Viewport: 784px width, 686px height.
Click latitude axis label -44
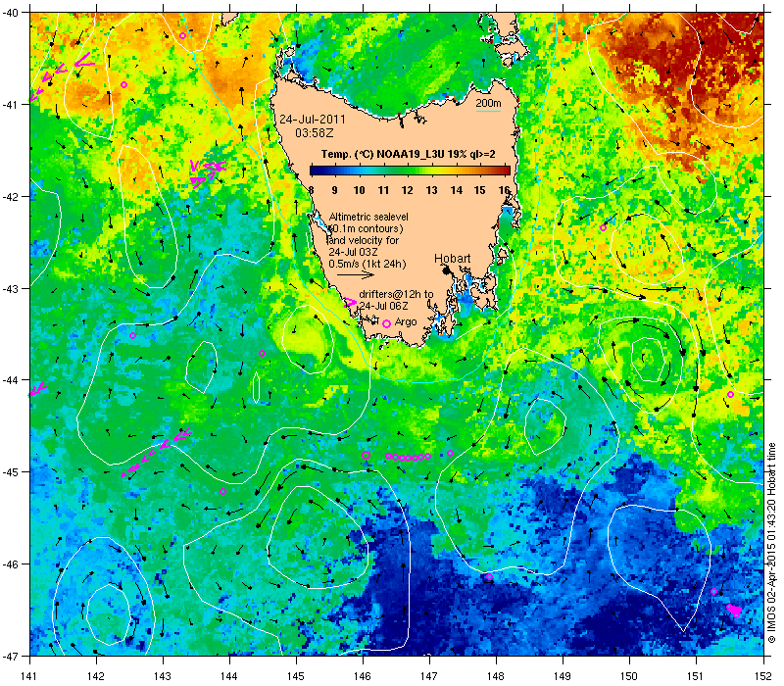(13, 380)
